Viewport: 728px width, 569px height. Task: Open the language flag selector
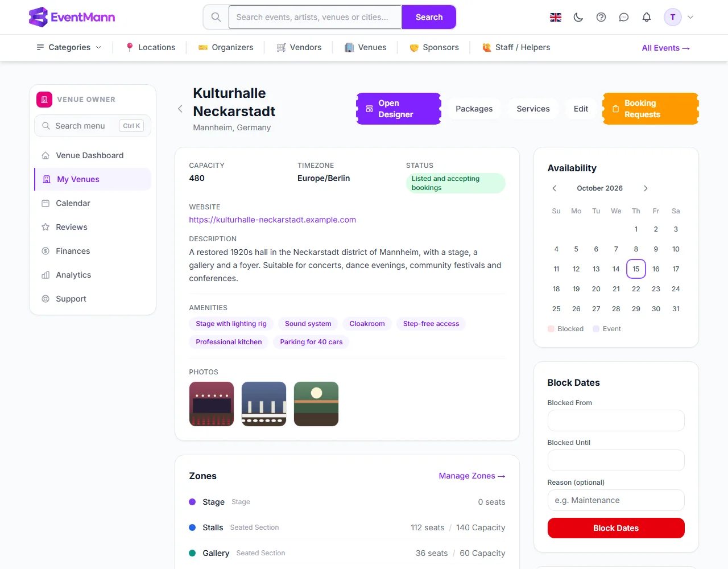point(556,17)
